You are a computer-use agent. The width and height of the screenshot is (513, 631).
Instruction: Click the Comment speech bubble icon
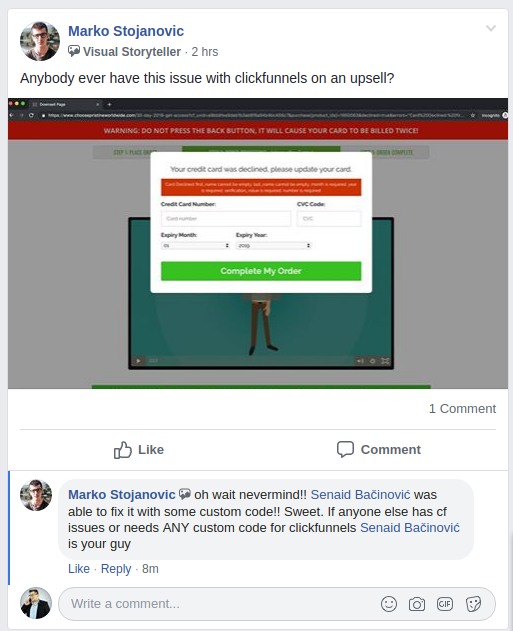tap(345, 450)
